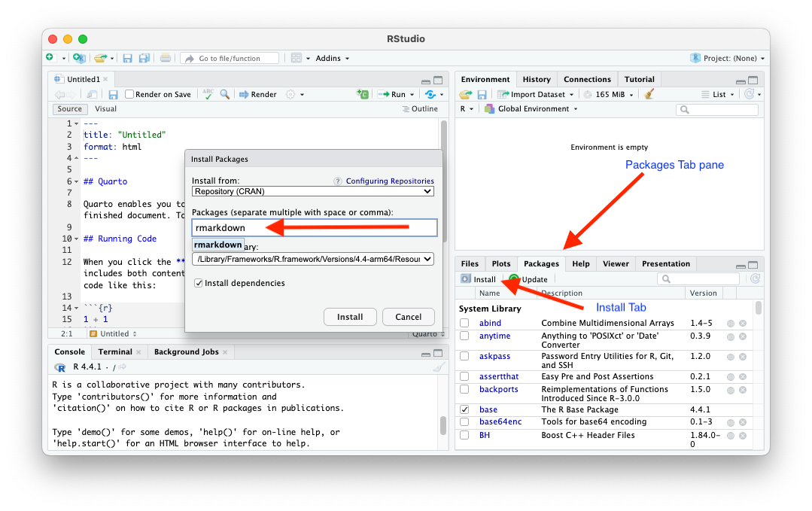
Task: Click the Render button
Action: point(258,94)
